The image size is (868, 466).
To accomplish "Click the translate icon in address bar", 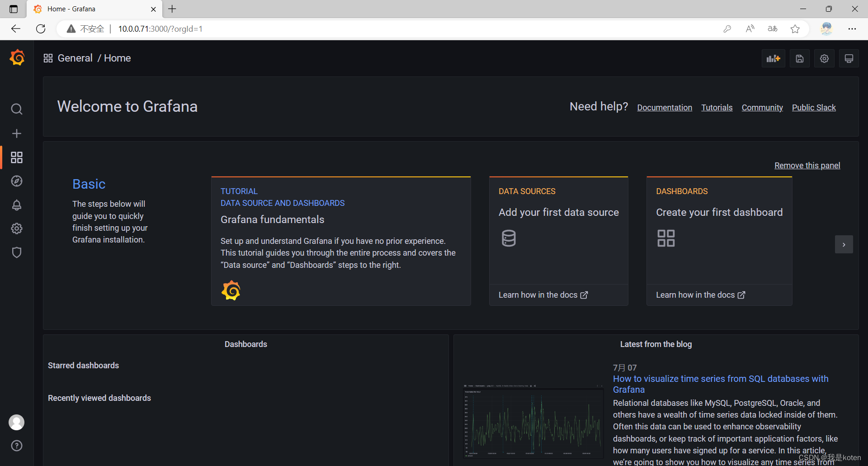I will (x=773, y=29).
